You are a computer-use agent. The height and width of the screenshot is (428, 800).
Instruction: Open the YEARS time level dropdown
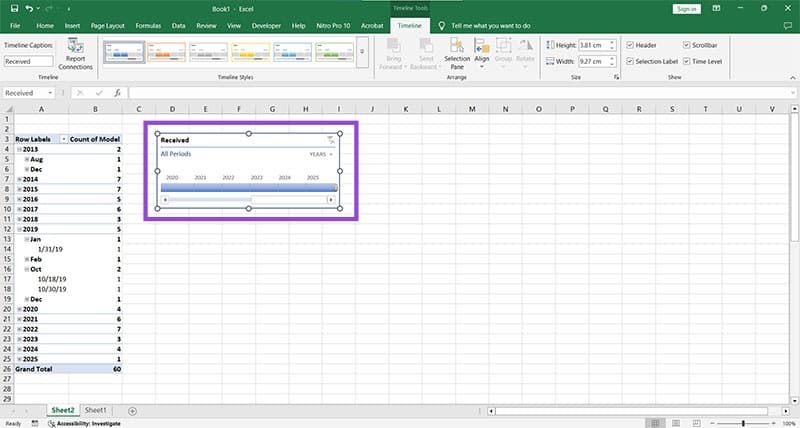point(321,155)
